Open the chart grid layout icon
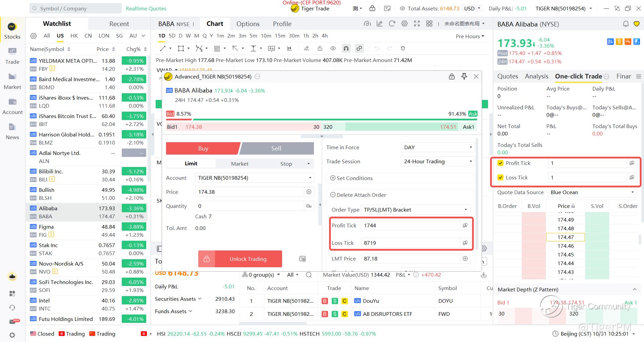Screen dimensions: 644x342 [x=429, y=23]
